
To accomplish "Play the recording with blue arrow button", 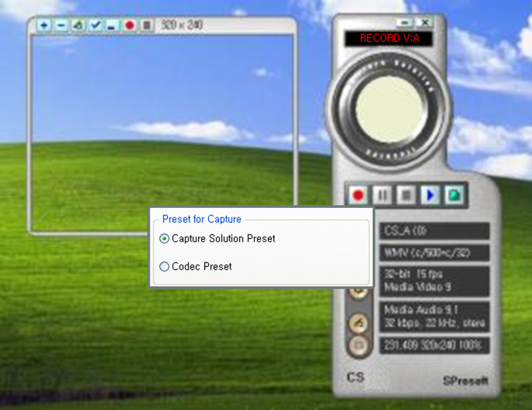I will (430, 195).
